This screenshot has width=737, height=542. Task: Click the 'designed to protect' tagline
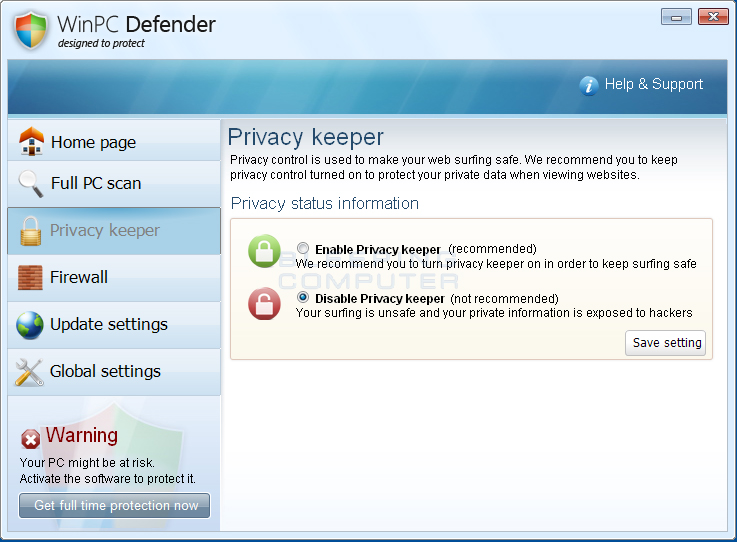coord(101,43)
